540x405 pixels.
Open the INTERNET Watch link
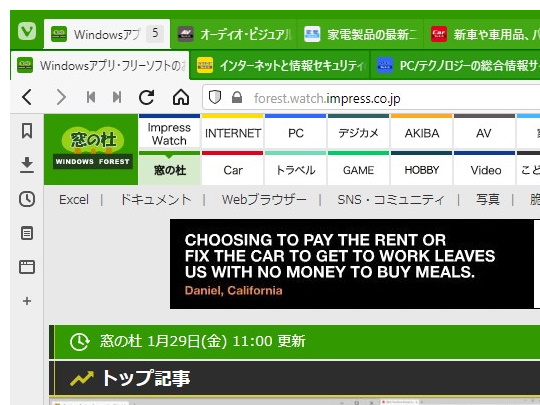point(232,133)
